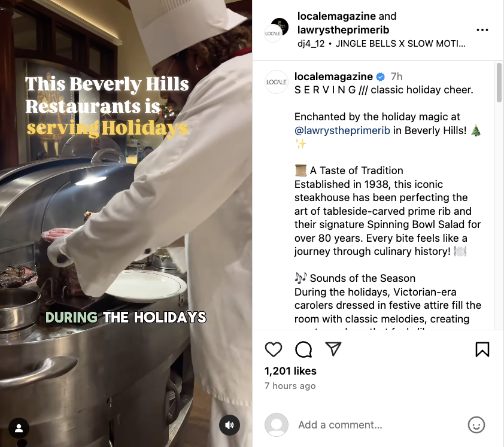Save post with bookmark icon

click(482, 349)
